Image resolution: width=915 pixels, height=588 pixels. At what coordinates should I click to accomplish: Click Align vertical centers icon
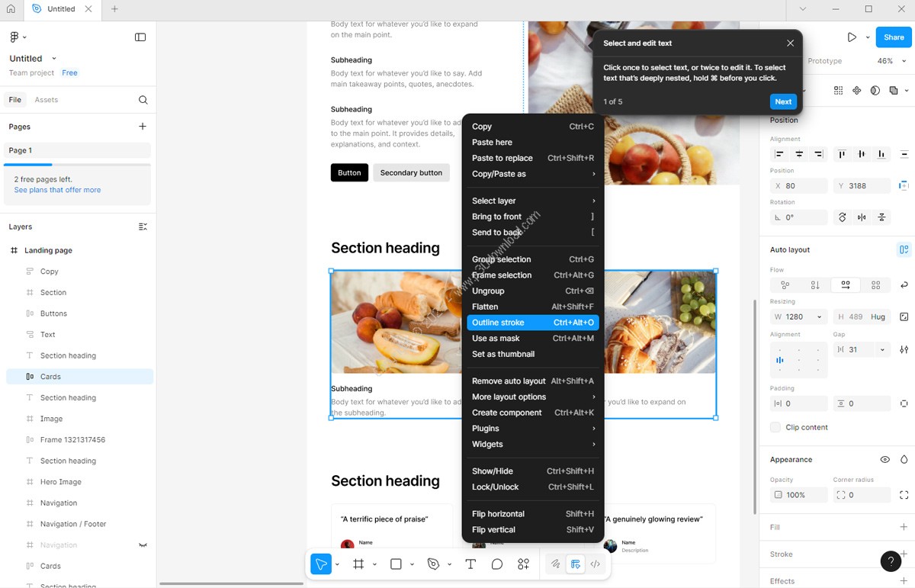pyautogui.click(x=862, y=154)
